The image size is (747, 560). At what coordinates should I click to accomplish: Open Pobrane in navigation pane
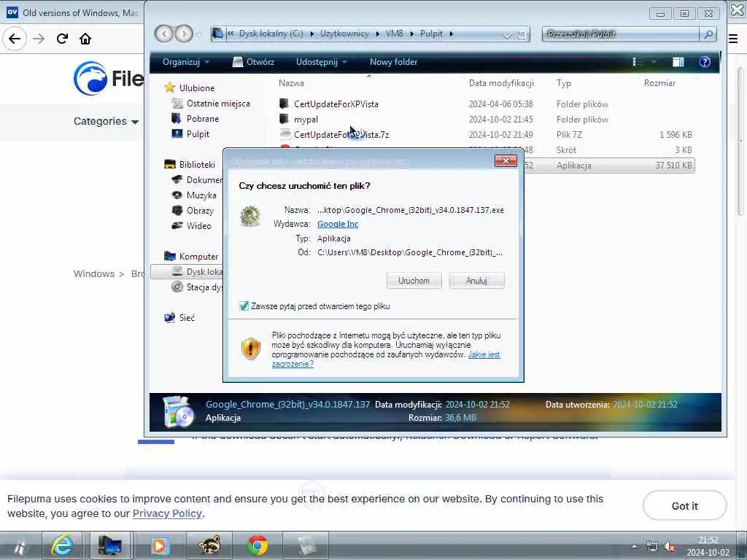pyautogui.click(x=203, y=119)
